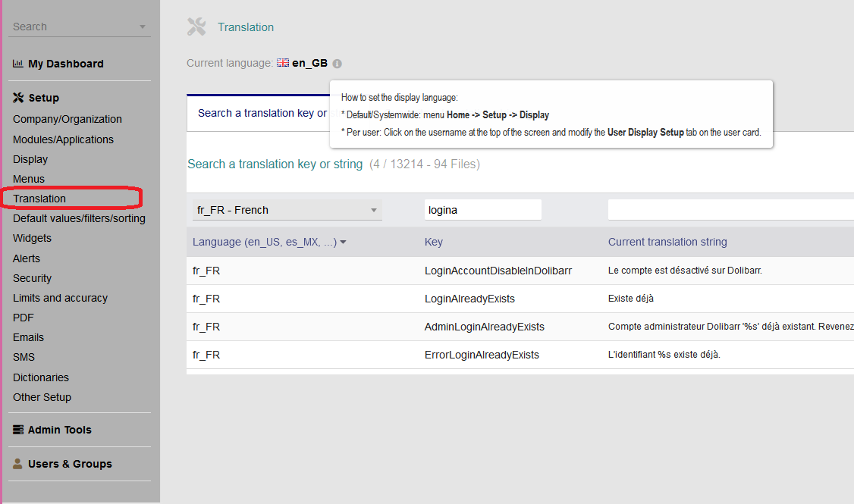Open the Dictionaries setup page
This screenshot has width=854, height=504.
point(41,377)
